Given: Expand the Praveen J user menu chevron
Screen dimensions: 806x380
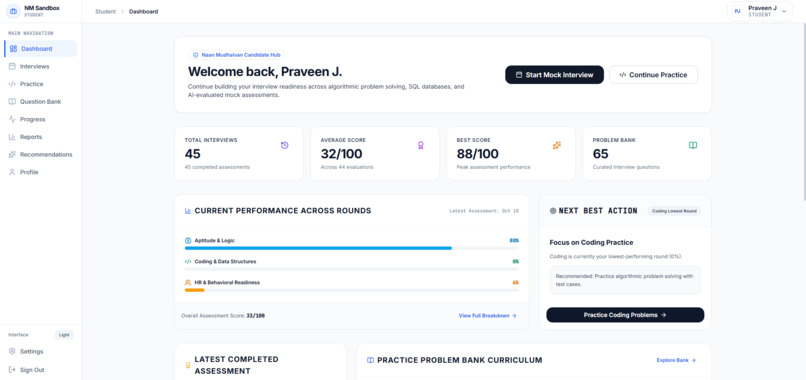Looking at the screenshot, I should click(784, 11).
